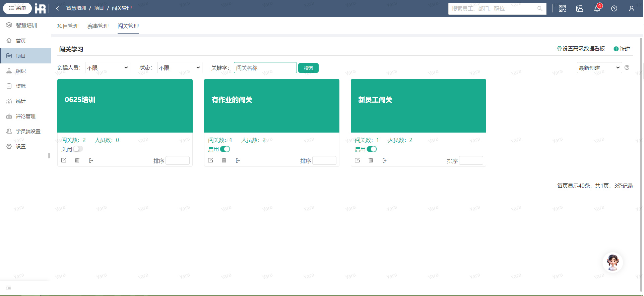Click the export icon on 新员工闯关 card
The image size is (644, 296).
(385, 160)
